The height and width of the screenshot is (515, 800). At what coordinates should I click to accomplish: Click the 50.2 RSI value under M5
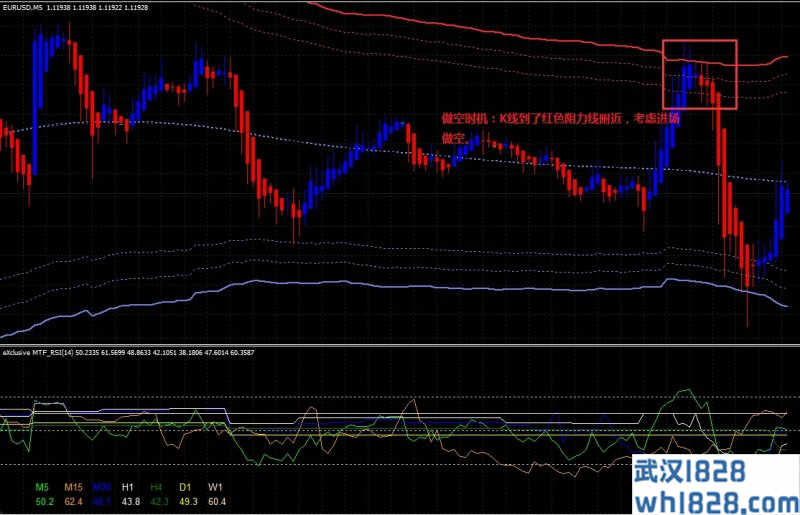point(43,501)
